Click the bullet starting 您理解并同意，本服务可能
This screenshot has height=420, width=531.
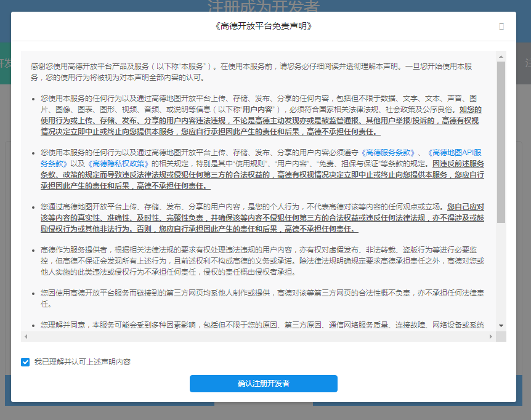coord(262,325)
